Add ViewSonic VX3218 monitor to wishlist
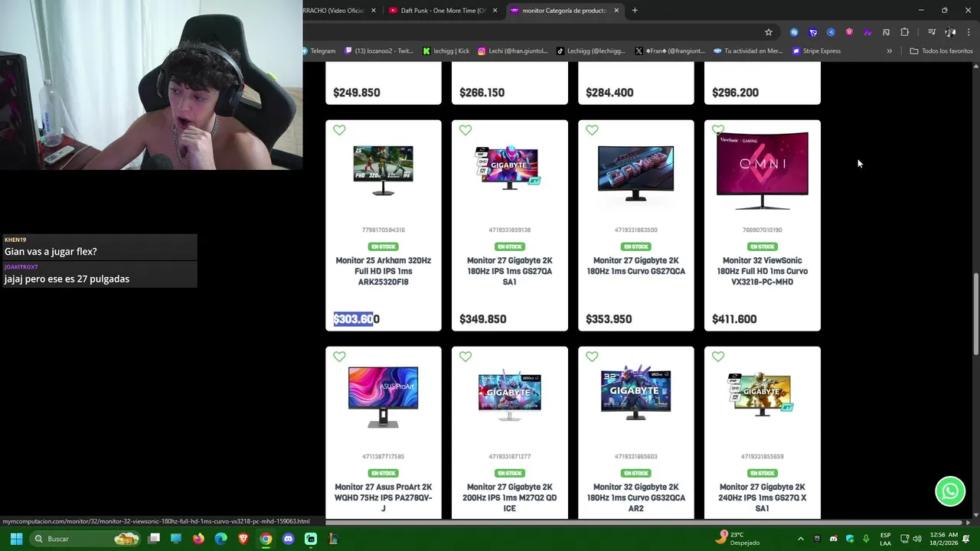The image size is (980, 551). pyautogui.click(x=718, y=130)
